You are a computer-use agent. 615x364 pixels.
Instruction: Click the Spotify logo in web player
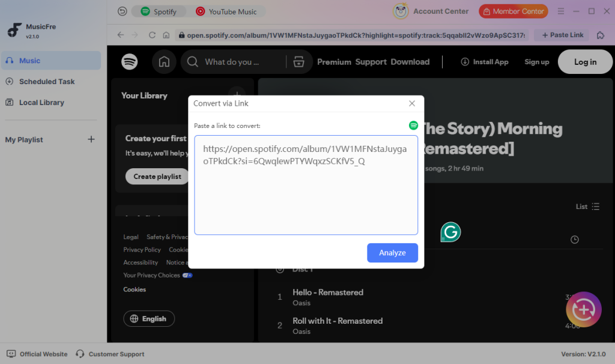(x=130, y=62)
